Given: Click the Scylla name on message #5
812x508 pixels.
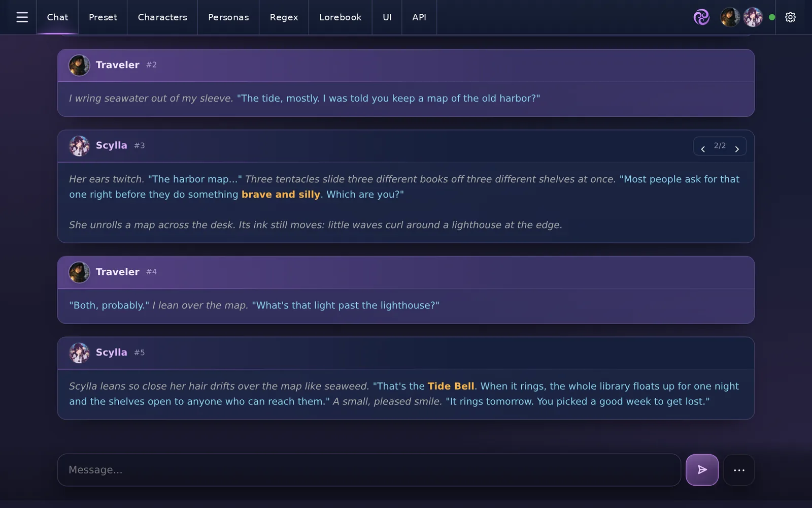Looking at the screenshot, I should (x=111, y=353).
